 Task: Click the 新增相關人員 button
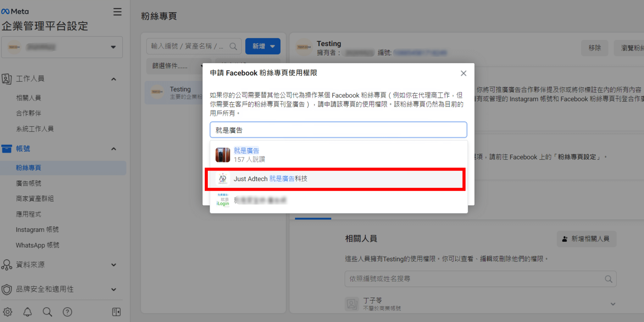(x=587, y=239)
